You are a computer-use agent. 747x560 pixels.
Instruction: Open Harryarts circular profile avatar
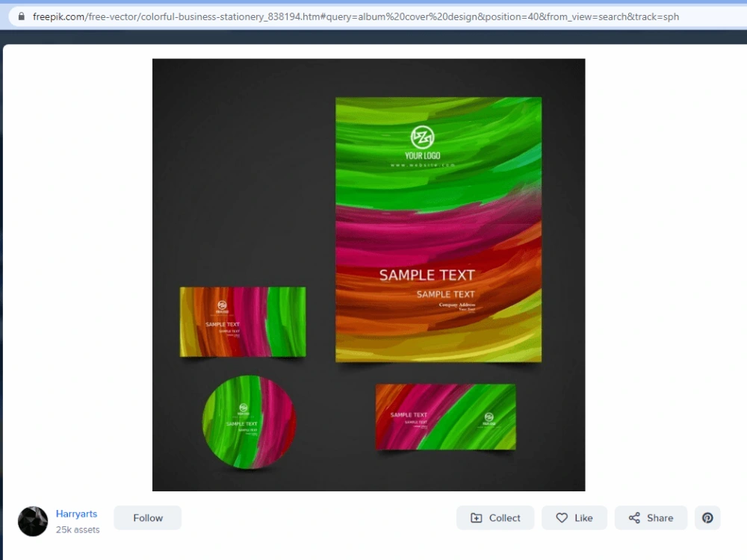coord(32,521)
